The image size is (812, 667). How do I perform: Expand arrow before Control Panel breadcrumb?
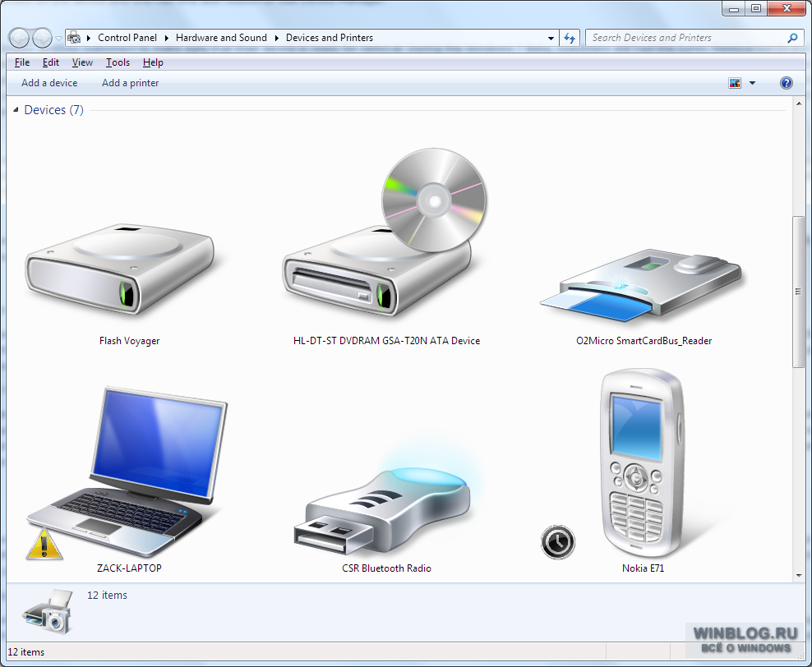(x=89, y=38)
